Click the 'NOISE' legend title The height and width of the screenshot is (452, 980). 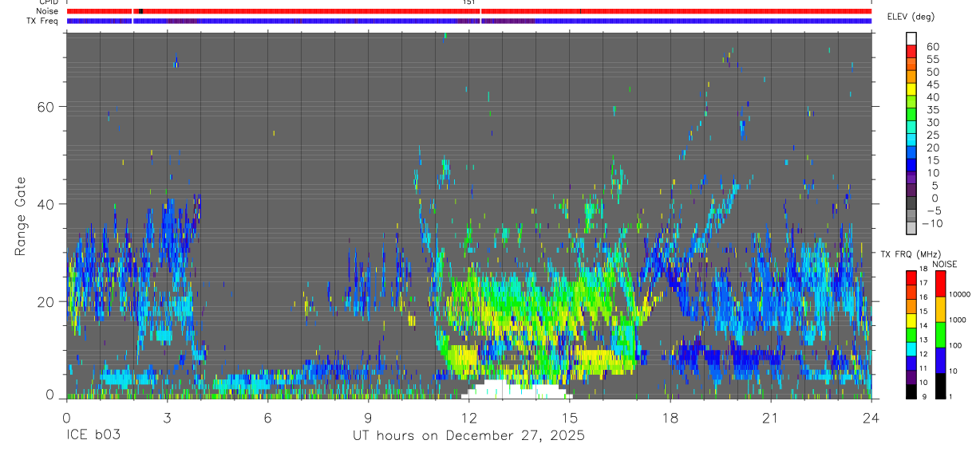[x=945, y=264]
